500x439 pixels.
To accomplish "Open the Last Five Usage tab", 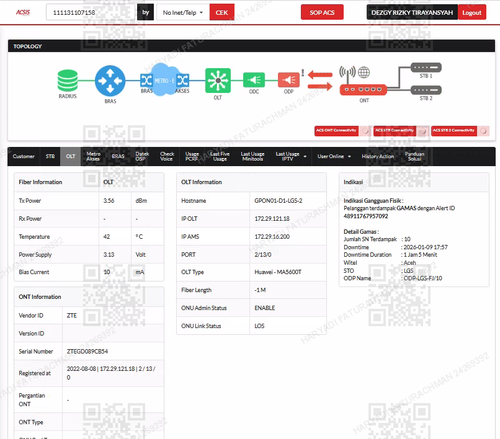I will click(x=220, y=156).
